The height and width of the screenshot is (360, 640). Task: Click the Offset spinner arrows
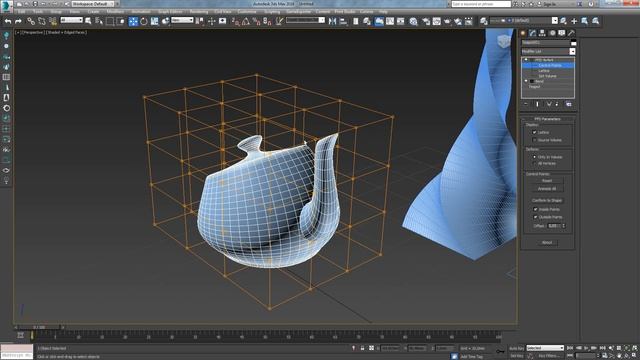coord(564,226)
